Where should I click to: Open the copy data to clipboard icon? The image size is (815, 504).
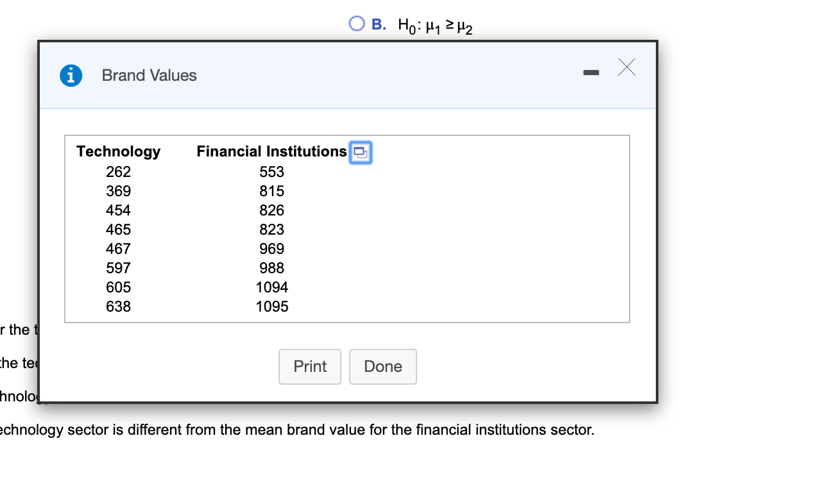(360, 152)
